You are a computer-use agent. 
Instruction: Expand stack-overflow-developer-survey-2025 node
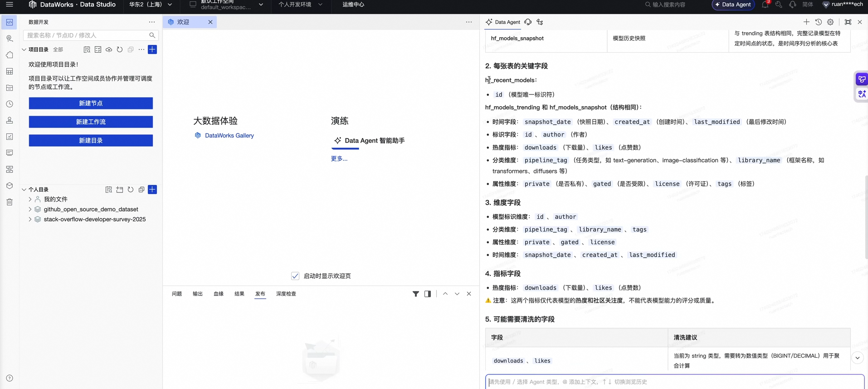click(x=30, y=219)
